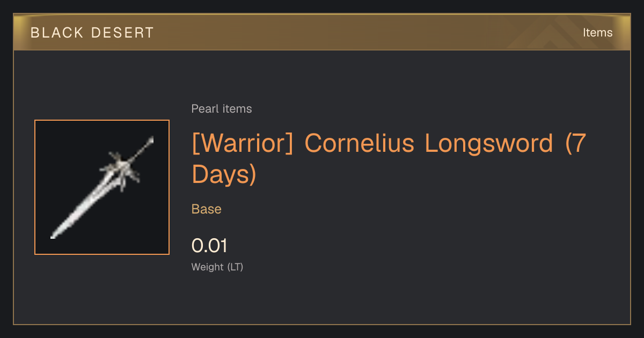Click the Weight (LT) caption
644x338 pixels.
(x=217, y=267)
